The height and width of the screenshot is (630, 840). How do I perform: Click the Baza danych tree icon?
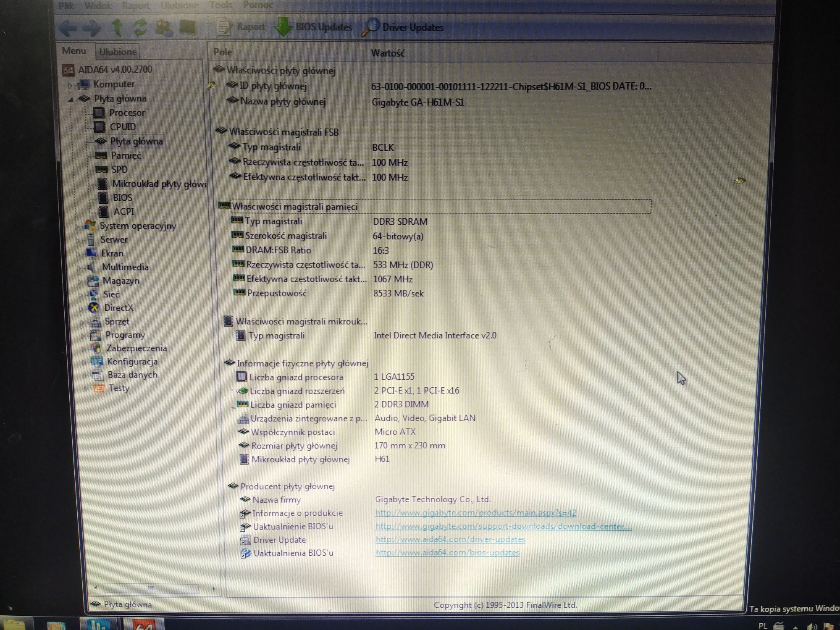point(98,375)
